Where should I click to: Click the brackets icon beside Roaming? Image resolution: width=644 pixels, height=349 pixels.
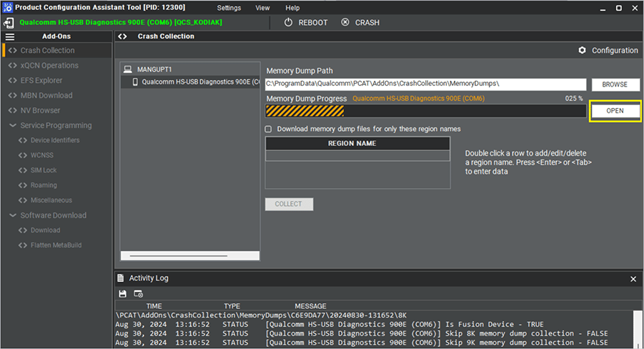click(x=23, y=185)
